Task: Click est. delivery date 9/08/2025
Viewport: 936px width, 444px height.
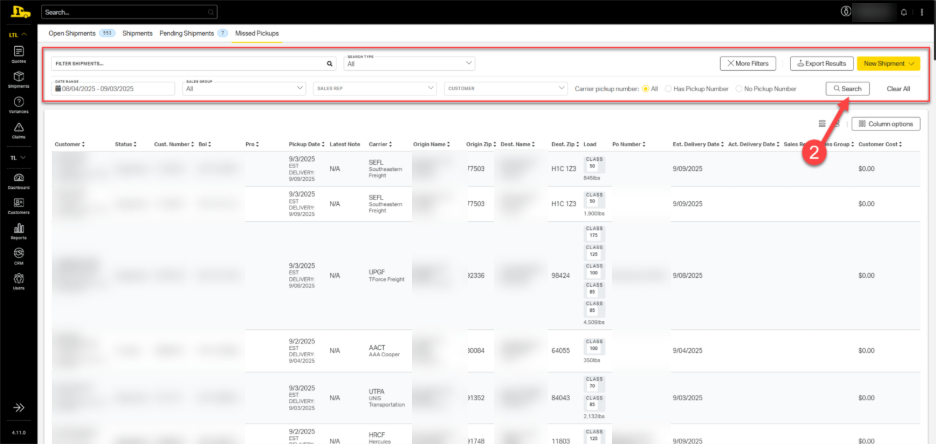Action: (x=687, y=276)
